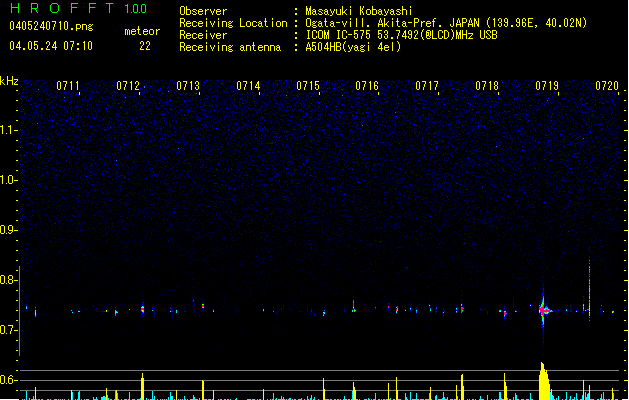This screenshot has height=400, width=629.
Task: Click the A504HB(yagi 4el) antenna text
Action: point(353,47)
